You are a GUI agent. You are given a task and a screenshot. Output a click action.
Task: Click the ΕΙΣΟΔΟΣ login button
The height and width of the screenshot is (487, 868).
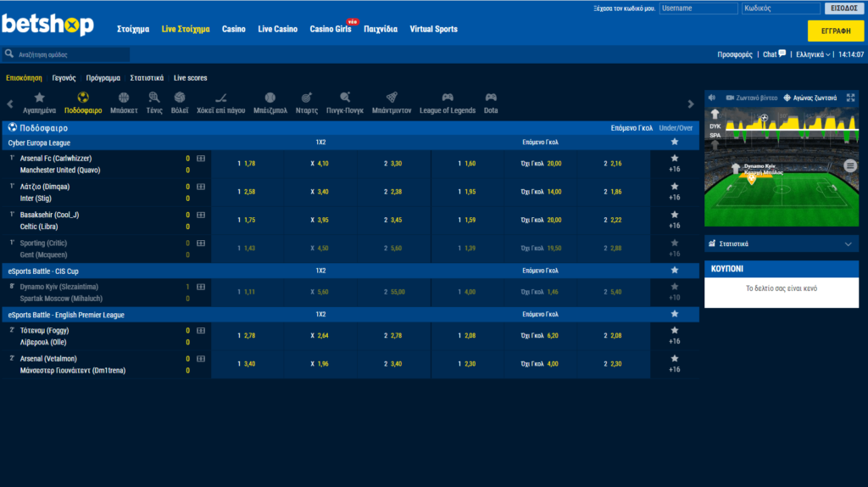coord(844,8)
